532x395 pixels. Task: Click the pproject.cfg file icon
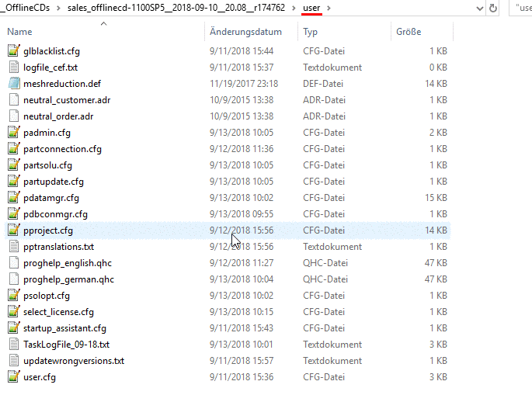pyautogui.click(x=13, y=230)
